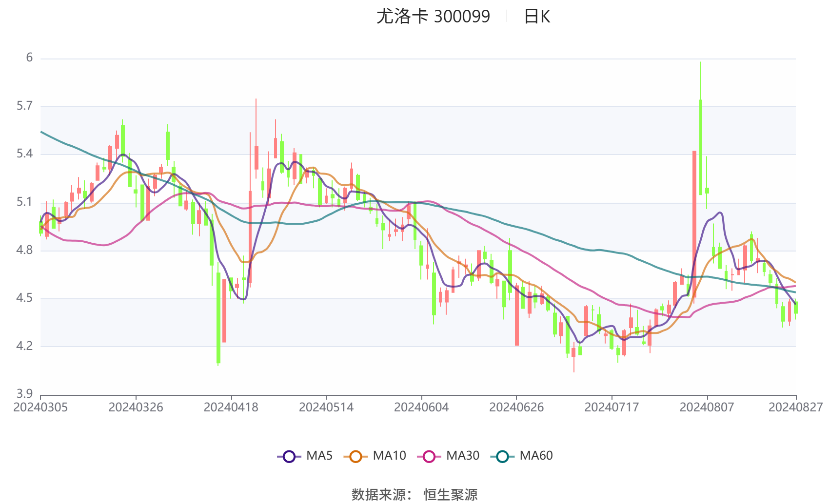Toggle the MA5 legend series
Screen dimensions: 829x504
tap(305, 456)
